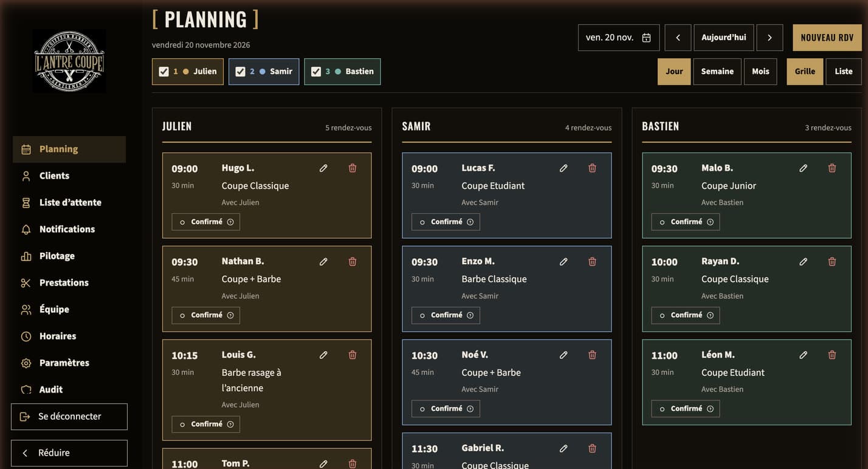Delete Malo B. Coupe Junior appointment
Screen dimensions: 868x469
832,168
